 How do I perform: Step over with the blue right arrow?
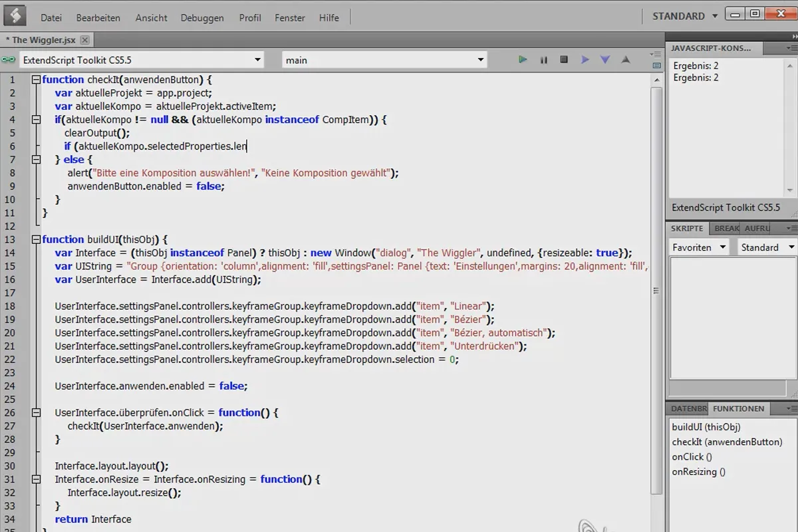(585, 60)
